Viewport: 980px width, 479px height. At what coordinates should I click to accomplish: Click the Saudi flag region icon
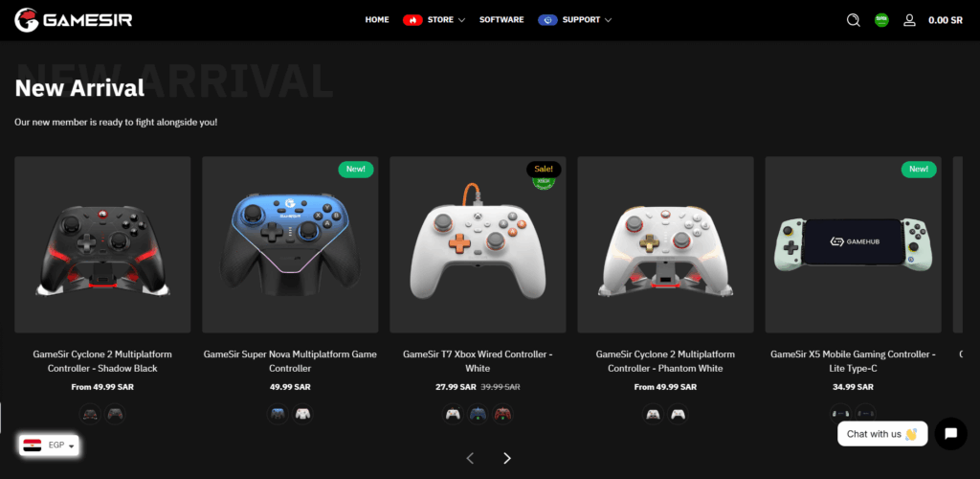881,20
